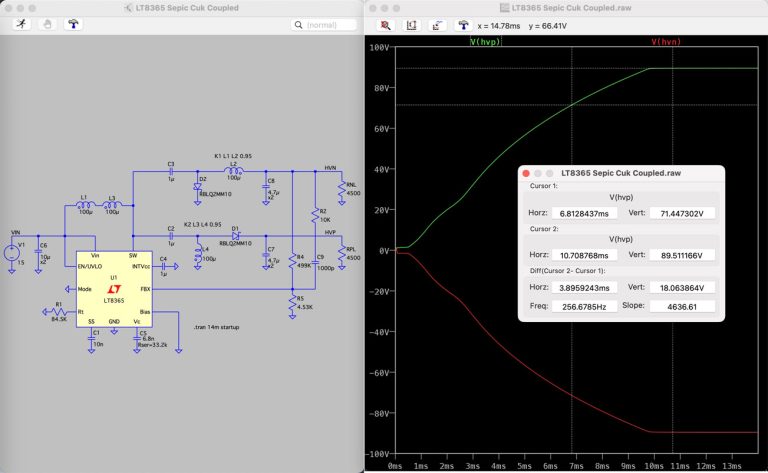This screenshot has height=473, width=768.
Task: Click the C3 1µ capacitor
Action: point(171,171)
